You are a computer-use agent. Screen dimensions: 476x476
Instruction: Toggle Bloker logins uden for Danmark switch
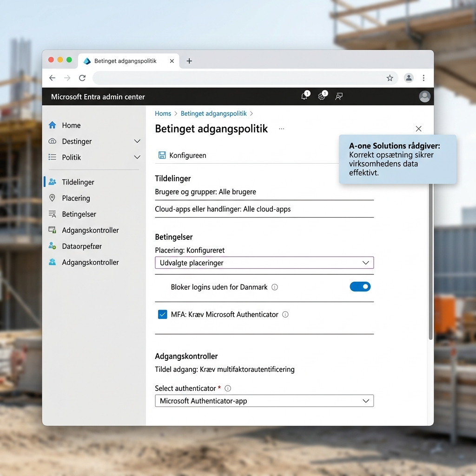point(360,286)
